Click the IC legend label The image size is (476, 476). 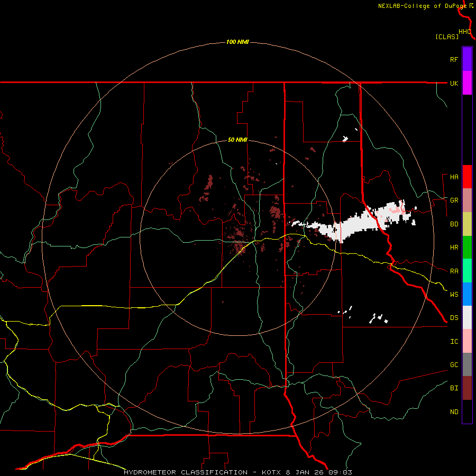(454, 342)
